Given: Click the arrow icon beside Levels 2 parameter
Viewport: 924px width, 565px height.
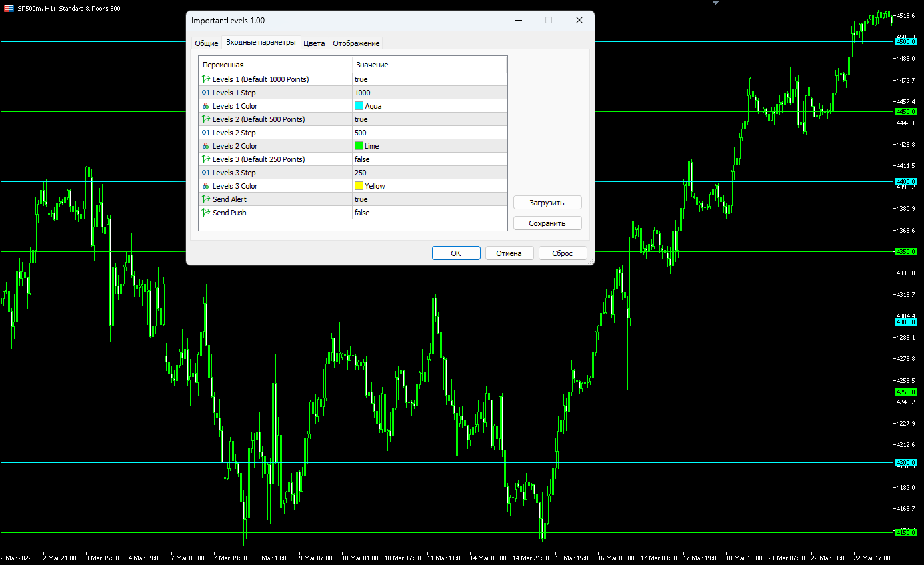Looking at the screenshot, I should pos(205,119).
